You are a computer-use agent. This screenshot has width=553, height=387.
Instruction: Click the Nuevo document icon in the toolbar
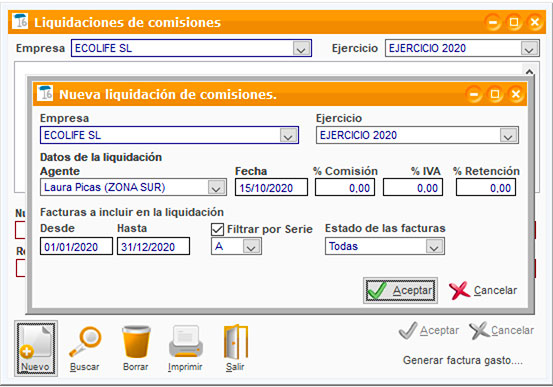36,348
